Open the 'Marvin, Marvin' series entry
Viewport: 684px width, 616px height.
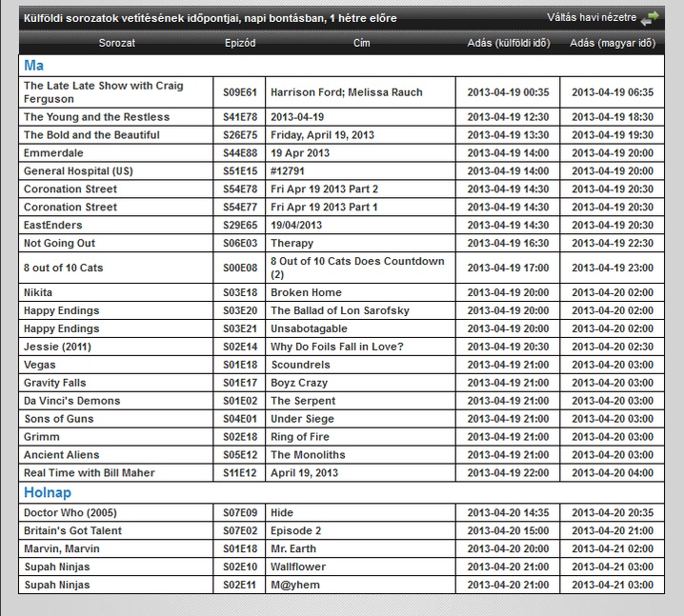62,548
